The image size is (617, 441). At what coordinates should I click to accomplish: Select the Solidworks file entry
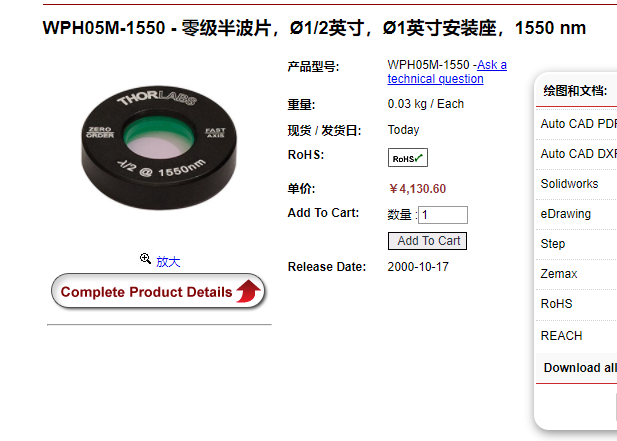(569, 184)
